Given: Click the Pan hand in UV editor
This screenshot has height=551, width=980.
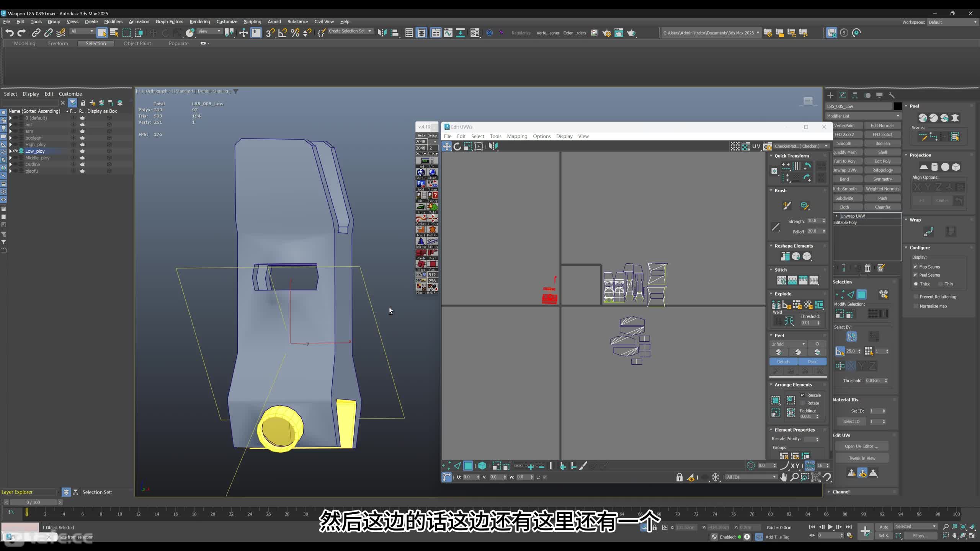Looking at the screenshot, I should pyautogui.click(x=784, y=477).
